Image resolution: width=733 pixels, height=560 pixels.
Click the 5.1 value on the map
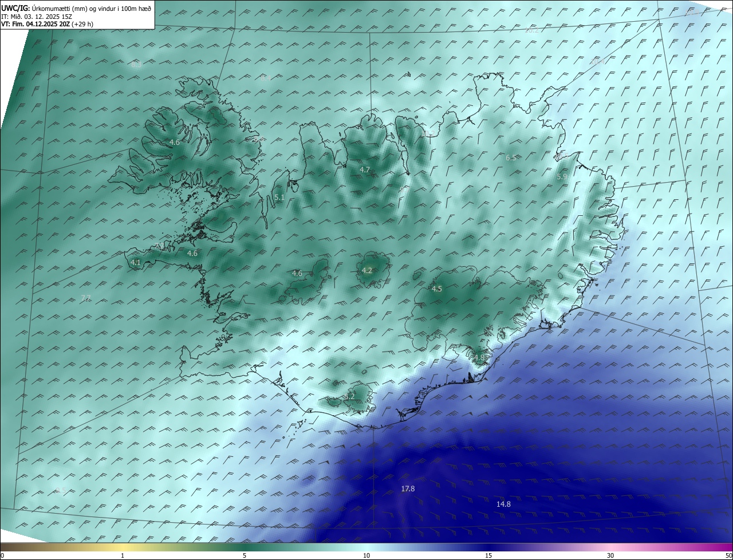279,198
